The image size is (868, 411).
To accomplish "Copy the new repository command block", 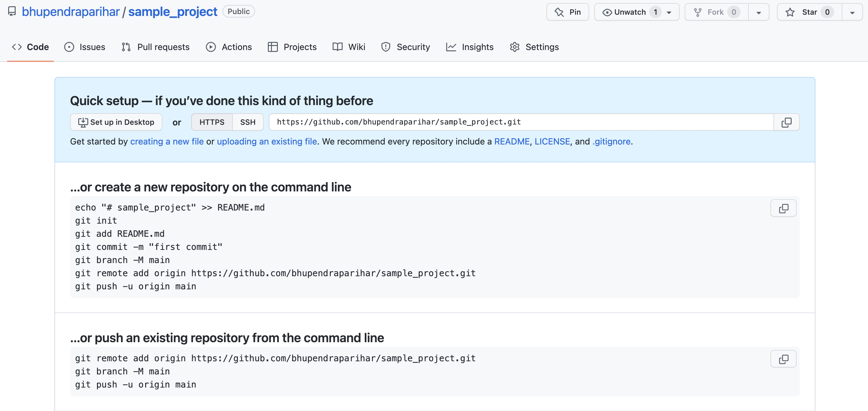I will (783, 208).
